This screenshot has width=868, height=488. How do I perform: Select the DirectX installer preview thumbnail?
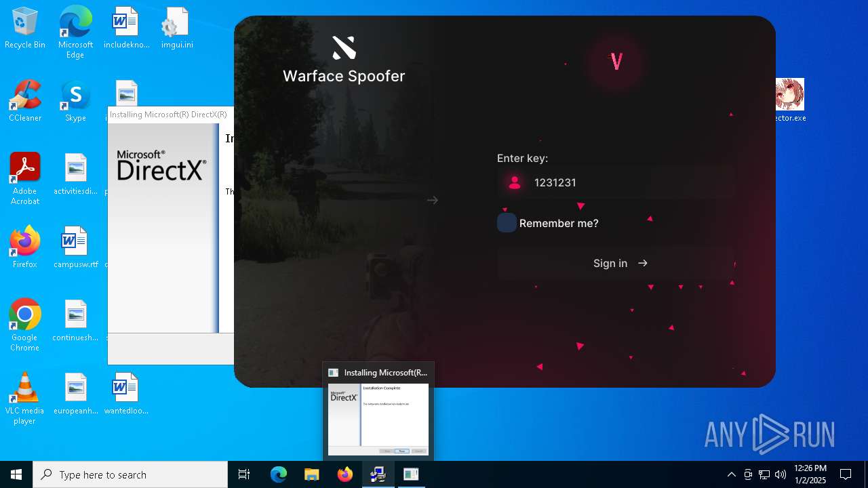(x=378, y=420)
